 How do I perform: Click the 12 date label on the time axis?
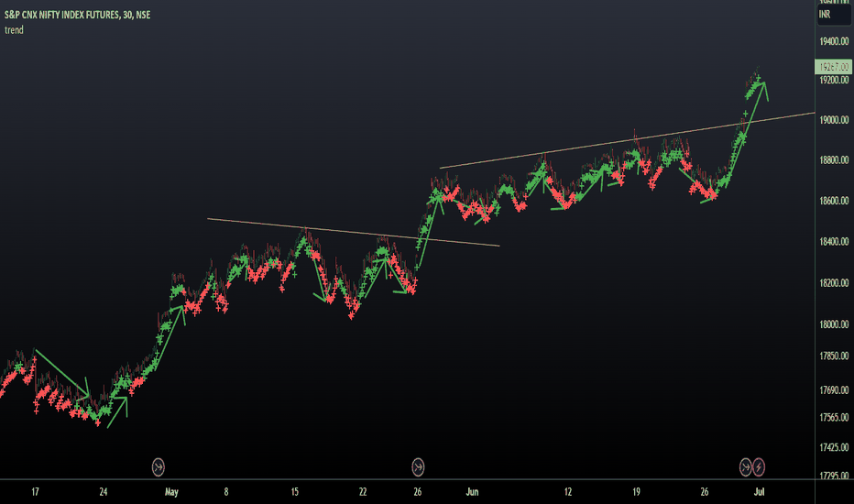click(x=568, y=492)
